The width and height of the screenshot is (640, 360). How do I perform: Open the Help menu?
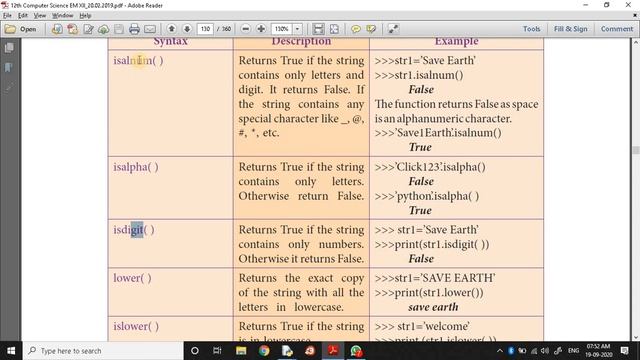pos(85,16)
